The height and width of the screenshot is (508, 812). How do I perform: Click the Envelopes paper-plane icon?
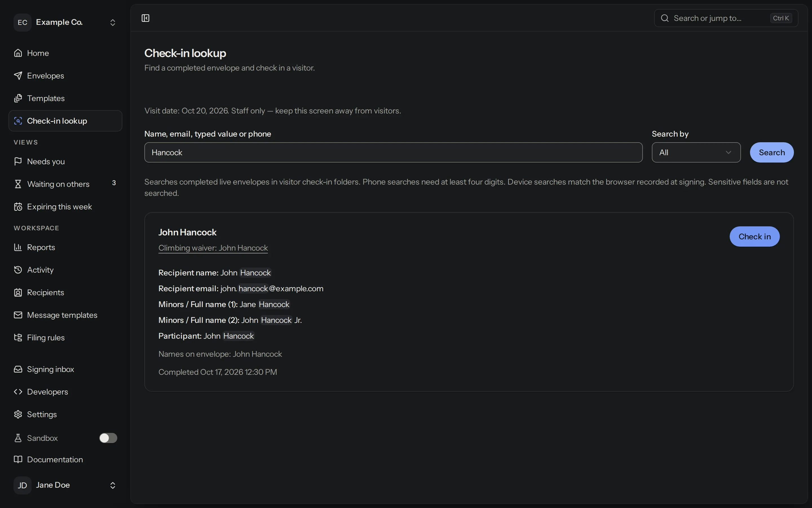click(18, 76)
